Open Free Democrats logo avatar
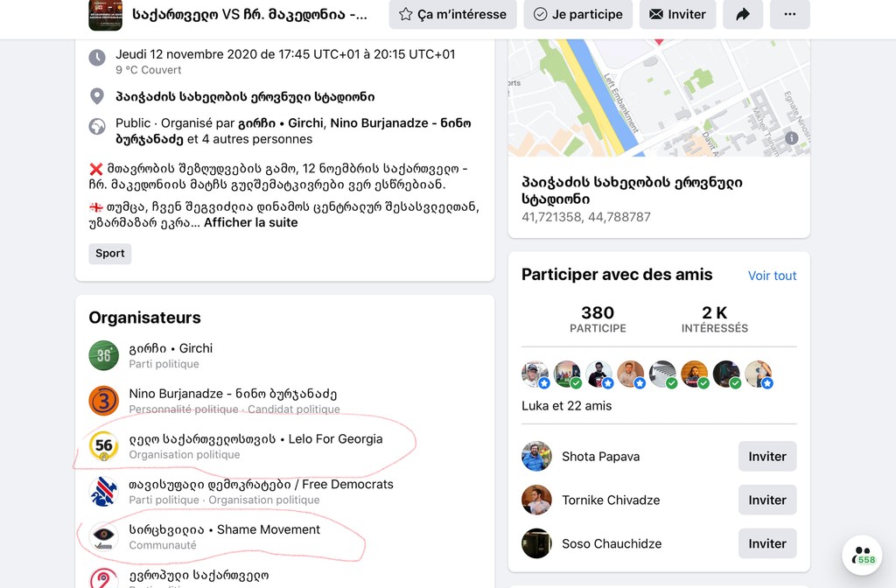 103,492
